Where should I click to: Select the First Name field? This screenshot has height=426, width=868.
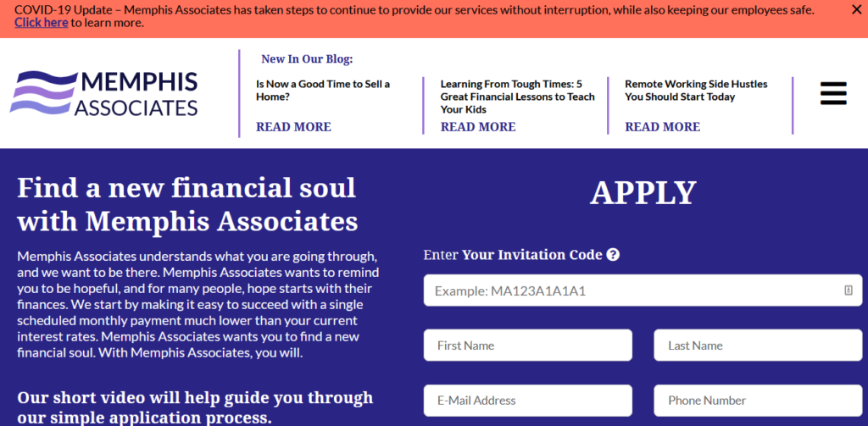point(528,346)
